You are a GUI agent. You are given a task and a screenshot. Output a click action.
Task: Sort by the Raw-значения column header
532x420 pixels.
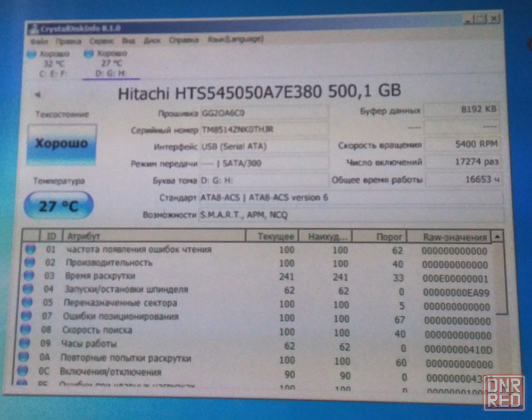[455, 237]
